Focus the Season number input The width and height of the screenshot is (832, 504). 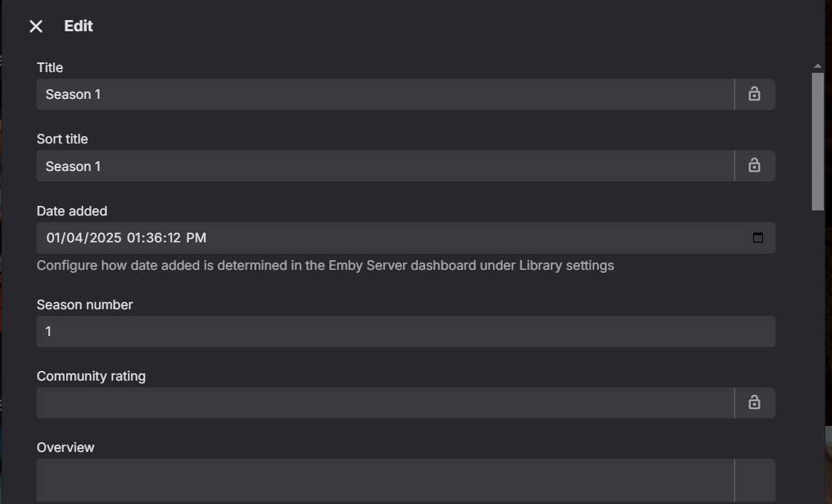point(405,332)
